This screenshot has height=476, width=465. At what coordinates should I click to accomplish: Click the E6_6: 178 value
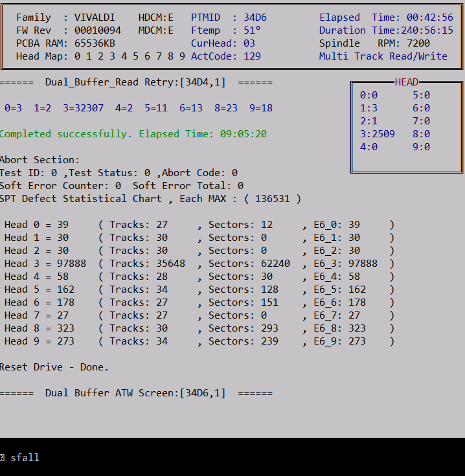tap(339, 302)
